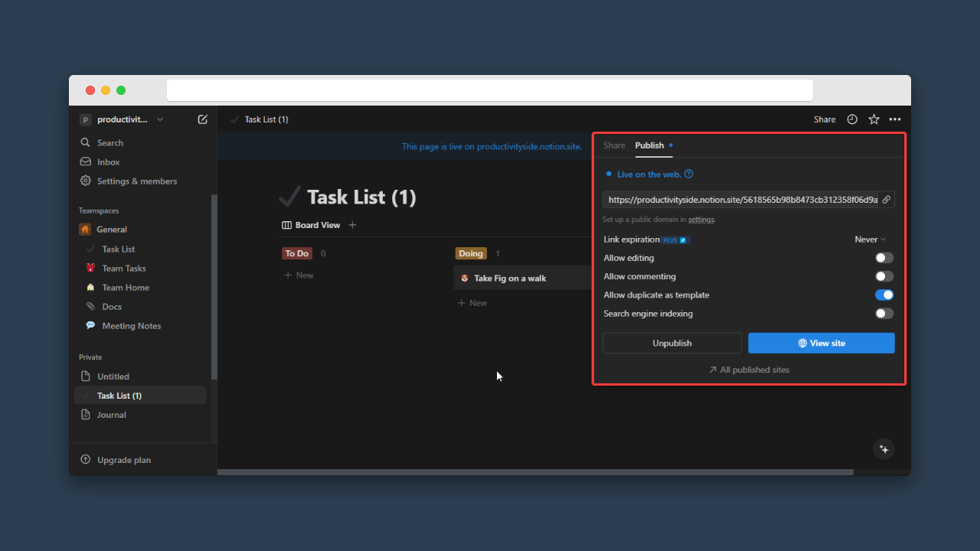Open the All published sites link
Viewport: 980px width, 551px height.
point(749,370)
